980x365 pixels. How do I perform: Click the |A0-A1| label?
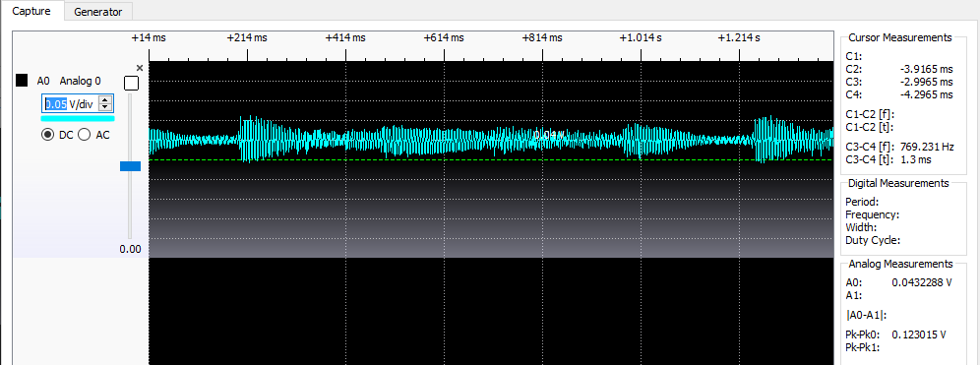pyautogui.click(x=866, y=316)
